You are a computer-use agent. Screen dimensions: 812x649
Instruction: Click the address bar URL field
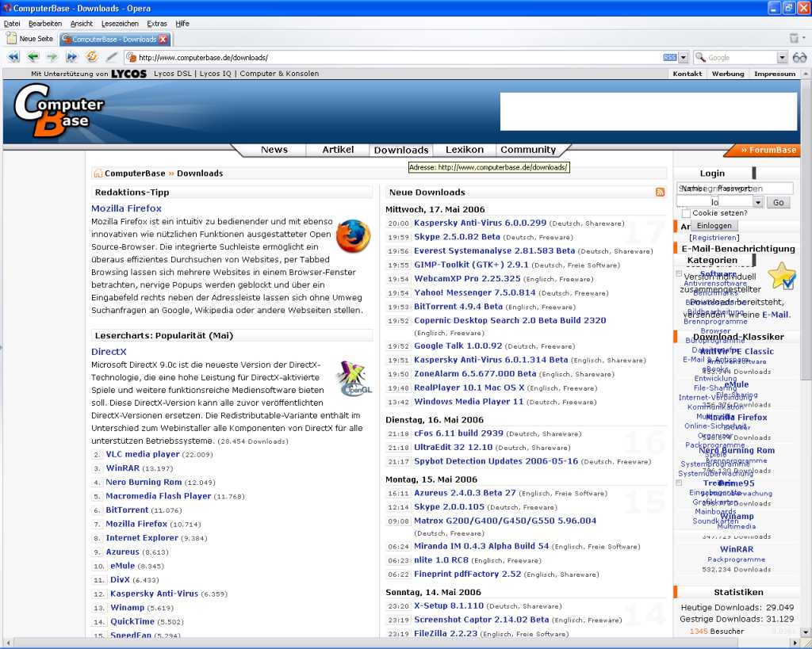(x=399, y=57)
